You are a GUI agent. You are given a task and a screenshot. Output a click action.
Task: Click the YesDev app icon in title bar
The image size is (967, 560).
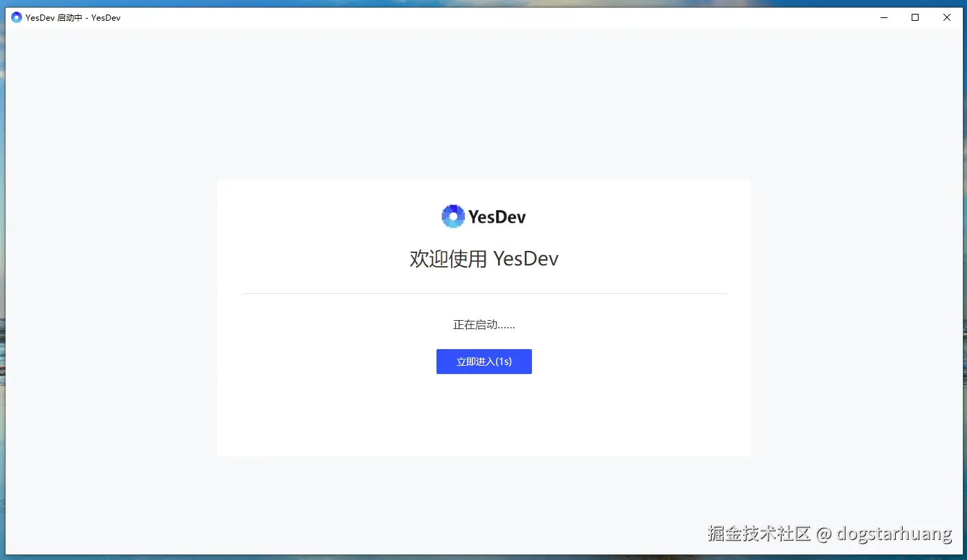coord(17,17)
